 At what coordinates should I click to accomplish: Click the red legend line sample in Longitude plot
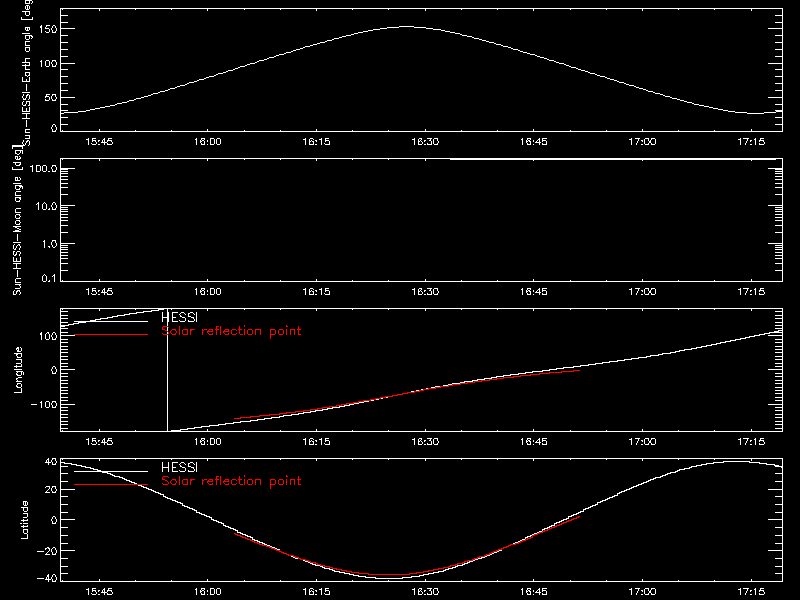coord(111,335)
